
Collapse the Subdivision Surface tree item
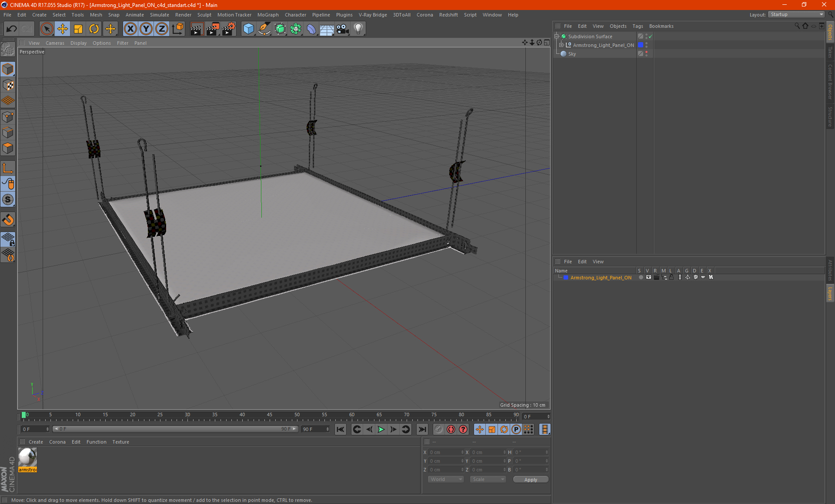556,36
